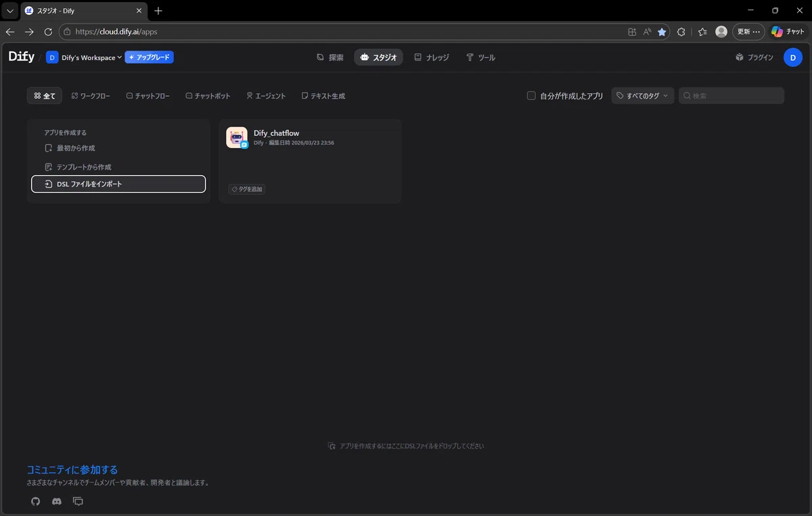The height and width of the screenshot is (516, 812).
Task: Click browser back arrow
Action: [x=10, y=32]
